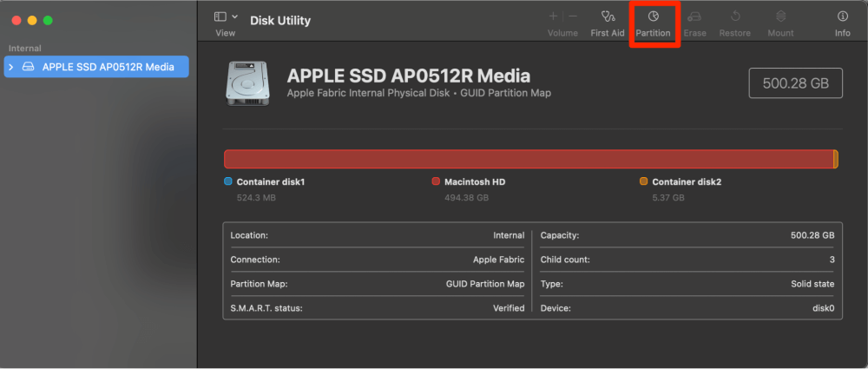868x369 pixels.
Task: Click the green fullscreen window button
Action: point(48,20)
